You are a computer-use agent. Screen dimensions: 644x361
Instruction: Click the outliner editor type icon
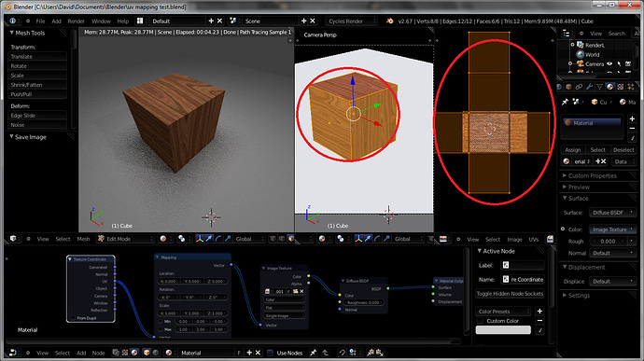[567, 34]
